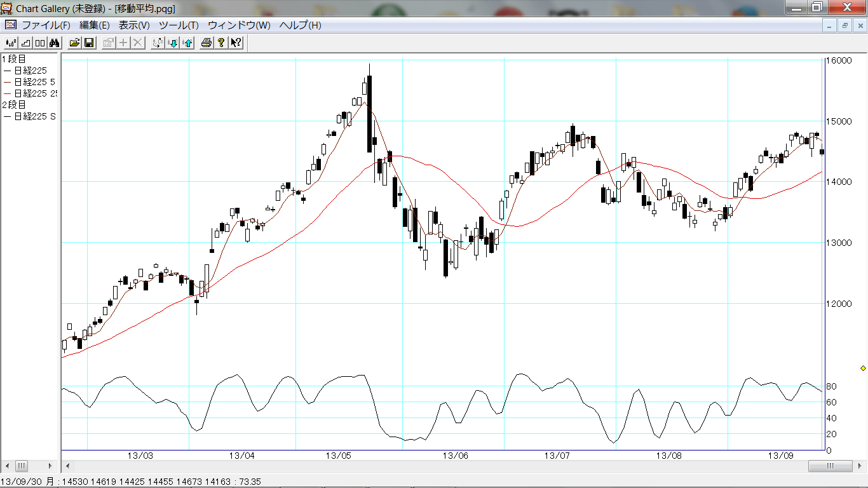The image size is (868, 488).
Task: Click the cyan down-arrow chart icon
Action: point(172,43)
